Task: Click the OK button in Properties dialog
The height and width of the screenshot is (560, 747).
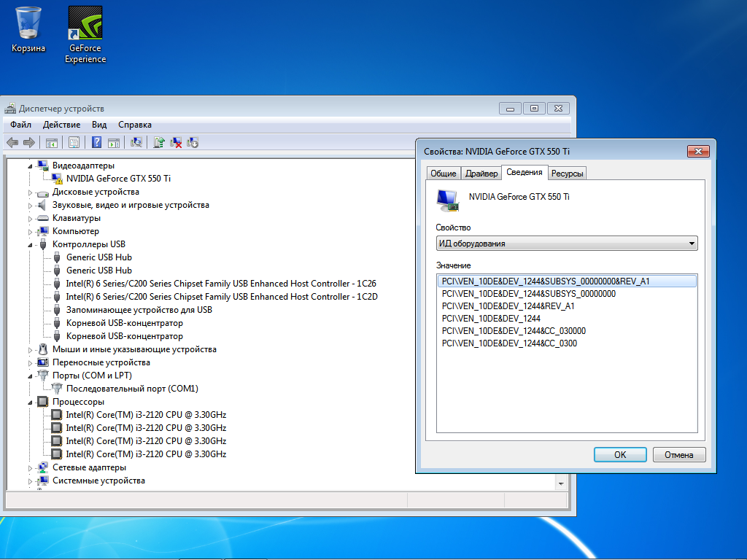Action: (x=620, y=455)
